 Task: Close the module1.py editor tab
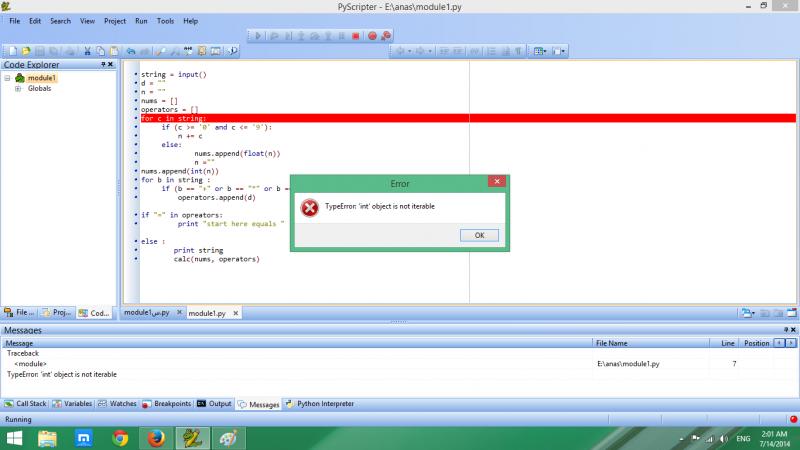pyautogui.click(x=236, y=313)
